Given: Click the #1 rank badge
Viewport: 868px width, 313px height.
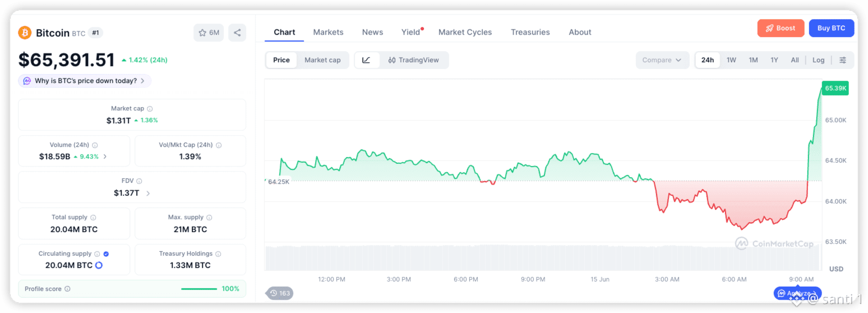Looking at the screenshot, I should coord(95,33).
